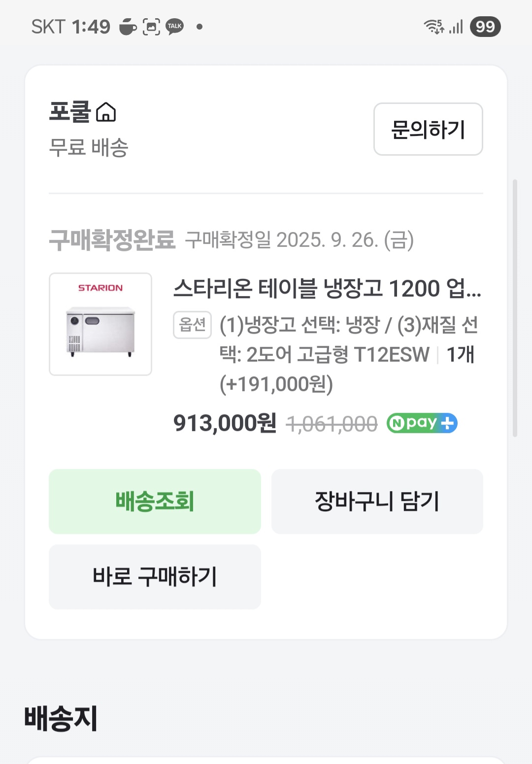Viewport: 532px width, 764px height.
Task: Open the 스타리온 테이블 냉장고 product title
Action: (x=327, y=288)
